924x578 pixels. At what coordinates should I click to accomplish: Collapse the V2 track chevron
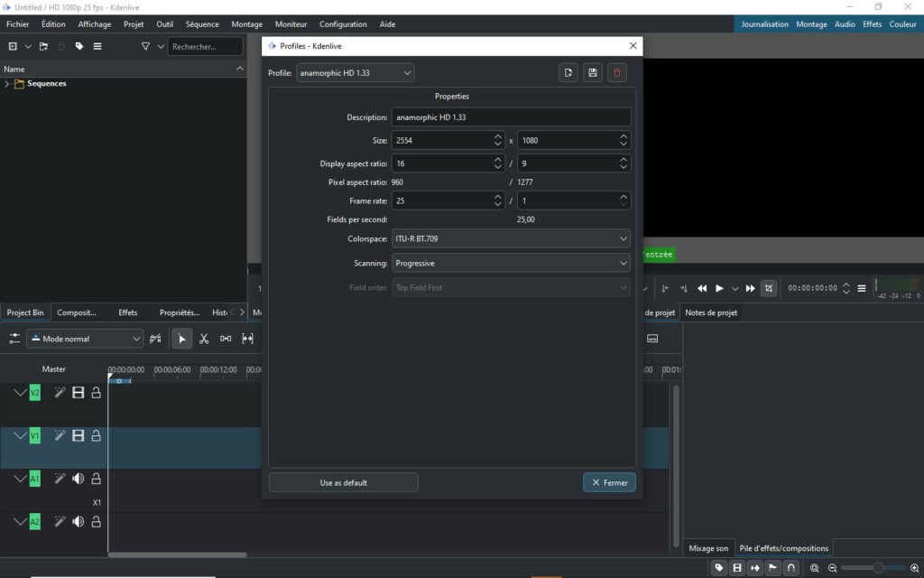[20, 392]
